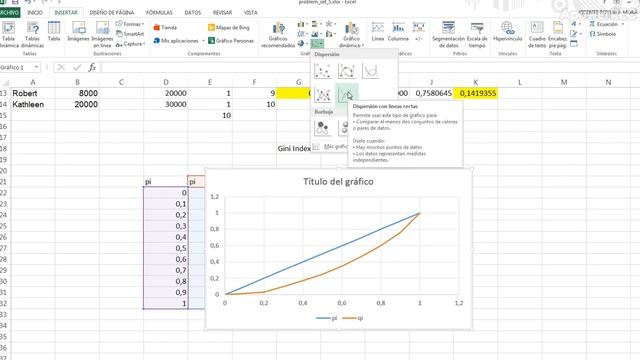Screen dimensions: 640x360
Task: Select cell containing Kathleen
Action: pyautogui.click(x=33, y=104)
